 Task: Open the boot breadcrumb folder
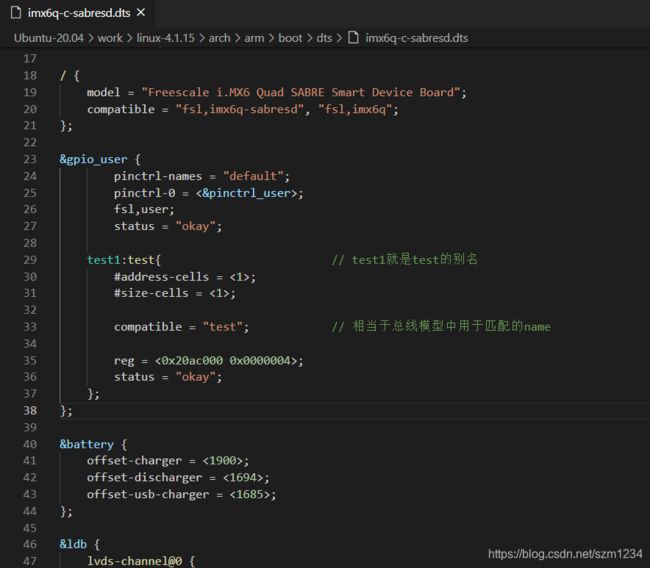coord(290,38)
